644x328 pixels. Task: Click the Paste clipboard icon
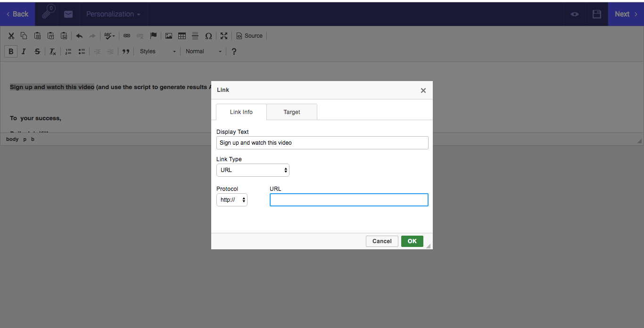(37, 36)
